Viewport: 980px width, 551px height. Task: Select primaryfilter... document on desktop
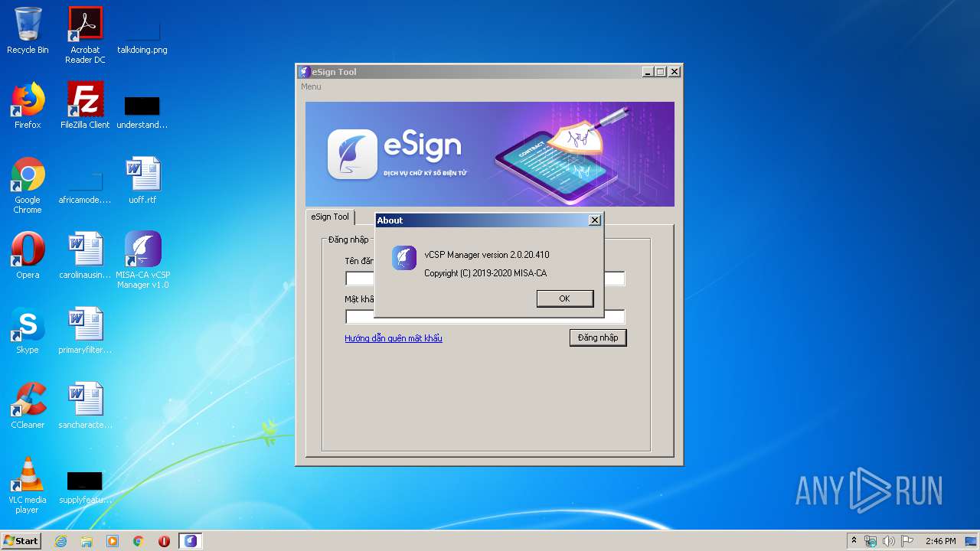click(85, 331)
